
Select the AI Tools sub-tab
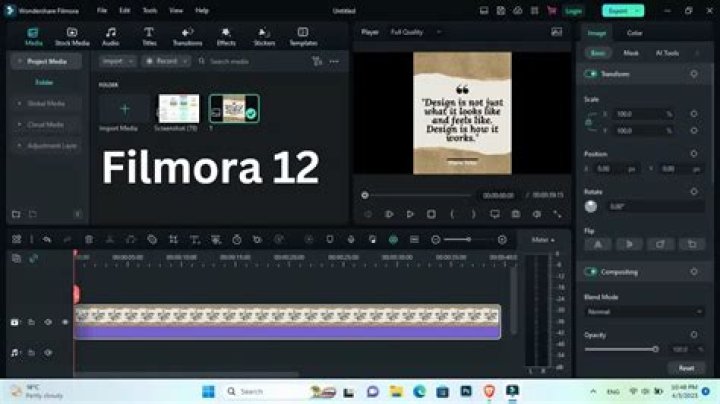667,53
